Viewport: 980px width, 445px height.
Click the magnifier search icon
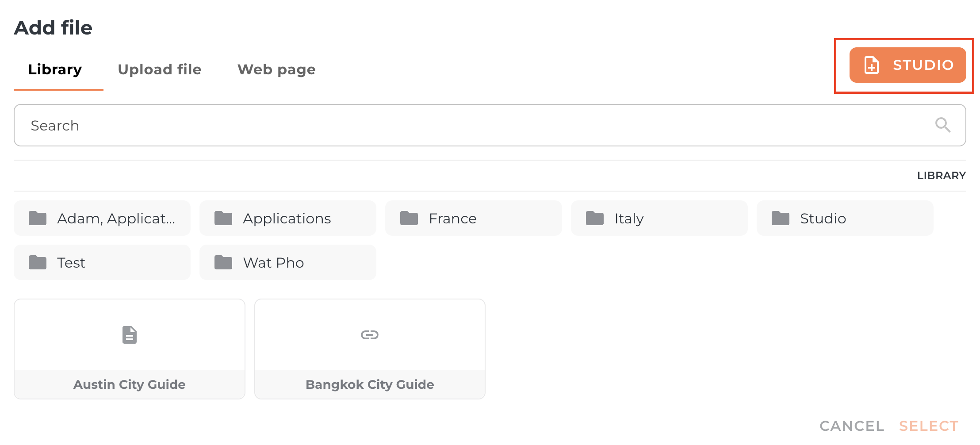942,125
